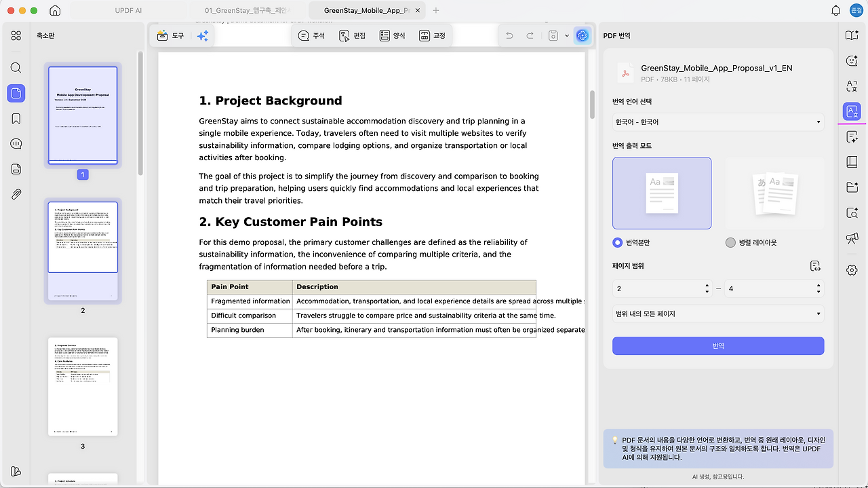
Task: Open the comments panel icon in left sidebar
Action: [16, 144]
